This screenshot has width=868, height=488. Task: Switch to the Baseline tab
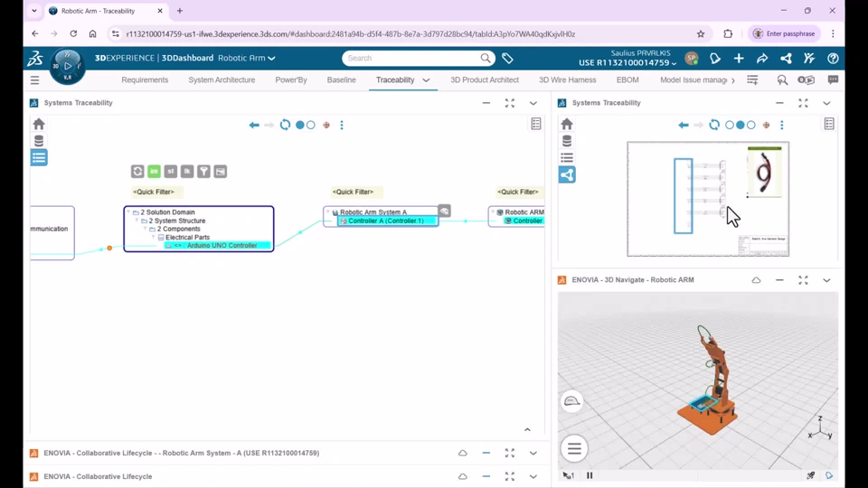[342, 80]
